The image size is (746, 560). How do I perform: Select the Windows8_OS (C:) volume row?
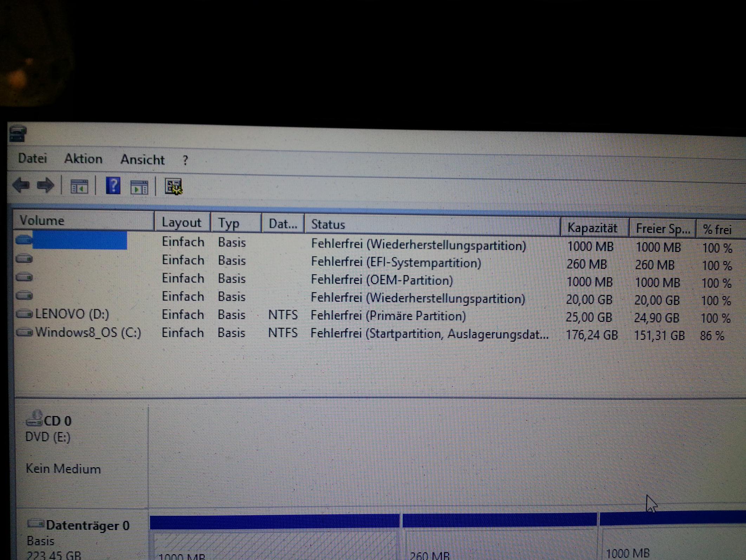click(88, 333)
